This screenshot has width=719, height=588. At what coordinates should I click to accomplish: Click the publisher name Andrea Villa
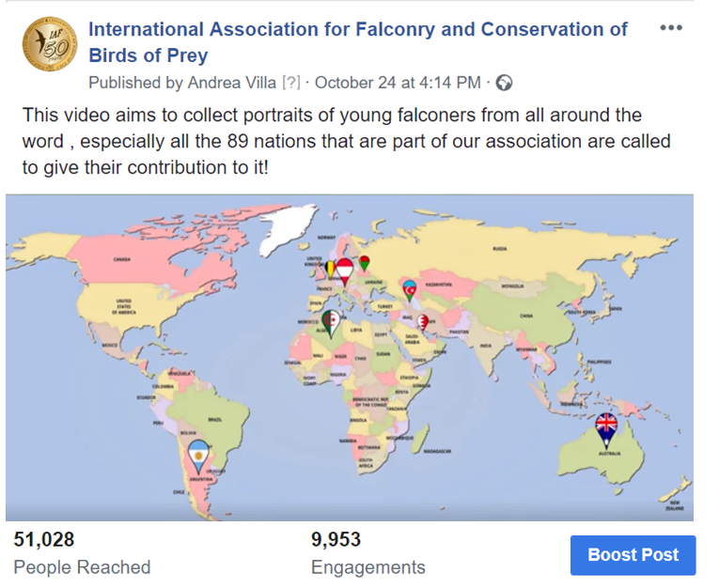click(231, 83)
